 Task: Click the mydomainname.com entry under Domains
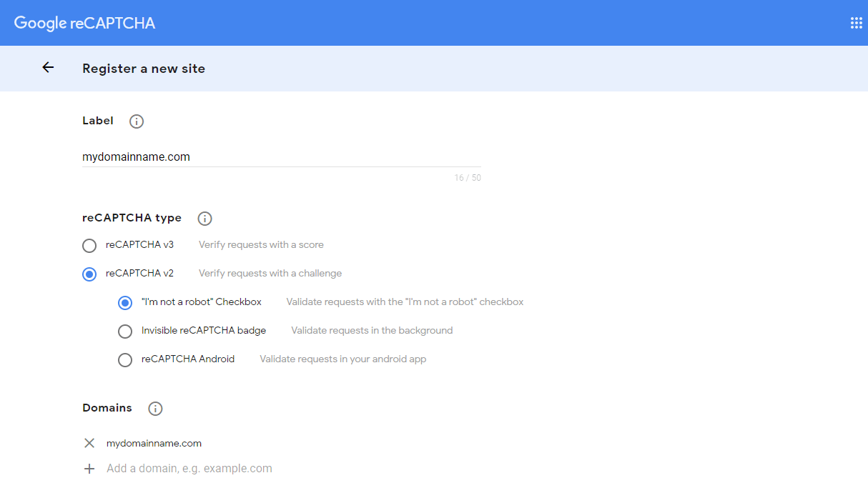pyautogui.click(x=154, y=443)
